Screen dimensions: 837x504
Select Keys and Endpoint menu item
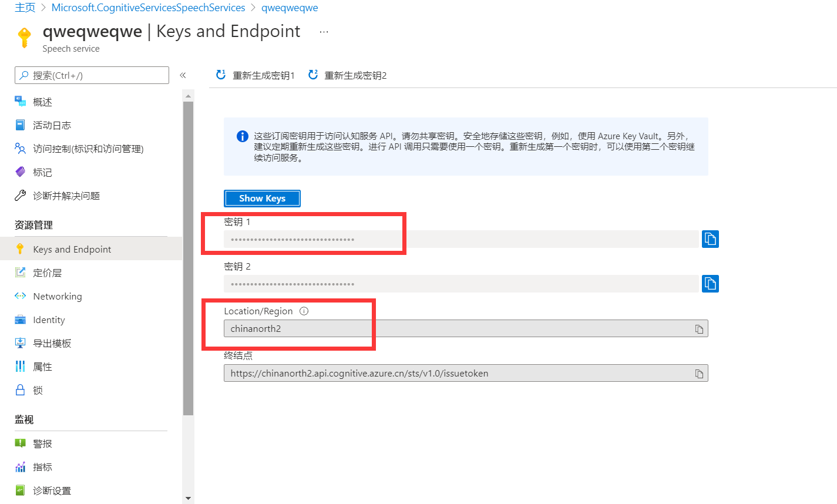pos(91,249)
